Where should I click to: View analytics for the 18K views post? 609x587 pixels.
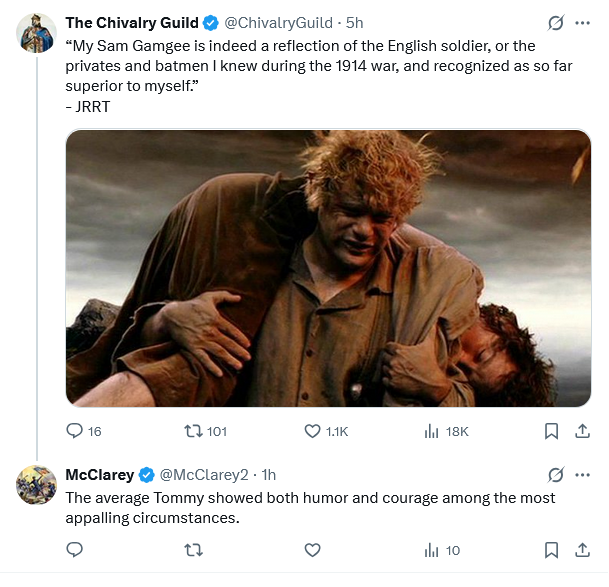(432, 431)
